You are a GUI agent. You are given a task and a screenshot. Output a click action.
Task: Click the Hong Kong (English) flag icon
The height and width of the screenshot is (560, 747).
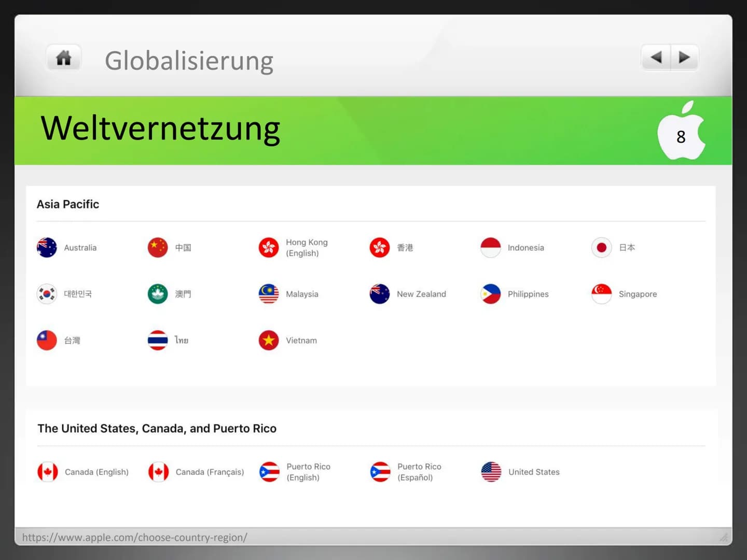269,247
